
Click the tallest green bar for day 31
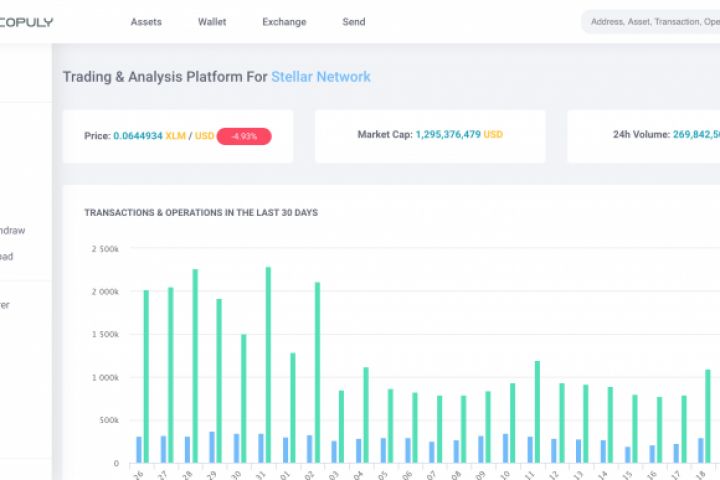pos(268,365)
